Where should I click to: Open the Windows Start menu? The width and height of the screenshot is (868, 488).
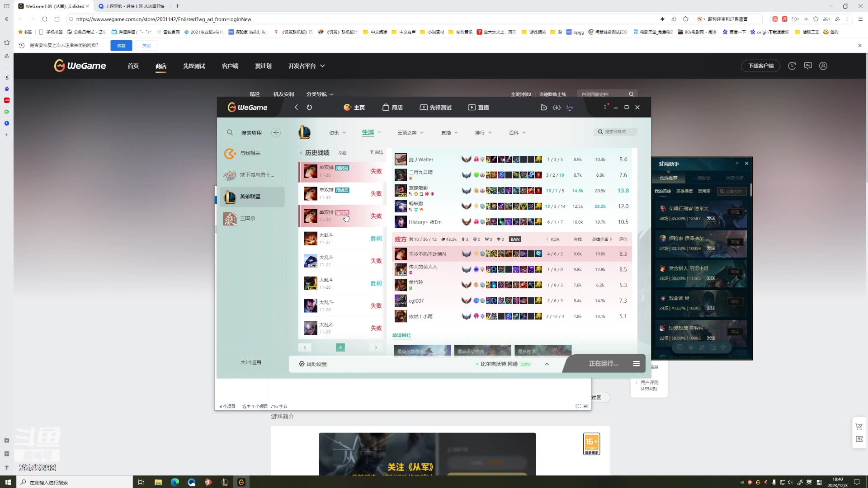(8, 482)
